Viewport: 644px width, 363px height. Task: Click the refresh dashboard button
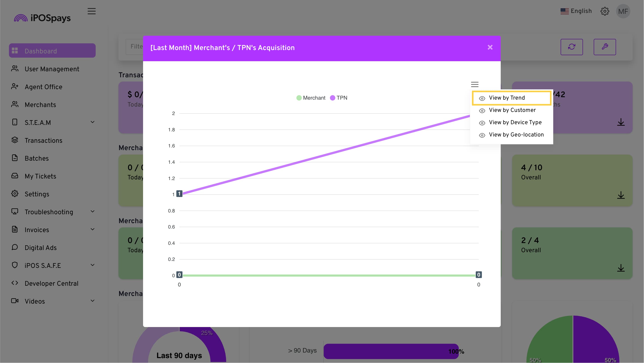click(572, 47)
